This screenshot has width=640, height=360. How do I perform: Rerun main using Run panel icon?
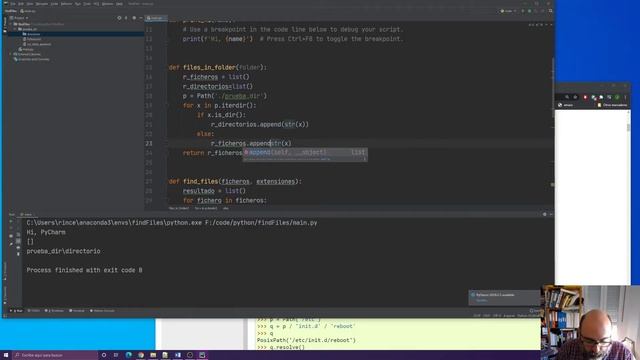coord(11,221)
